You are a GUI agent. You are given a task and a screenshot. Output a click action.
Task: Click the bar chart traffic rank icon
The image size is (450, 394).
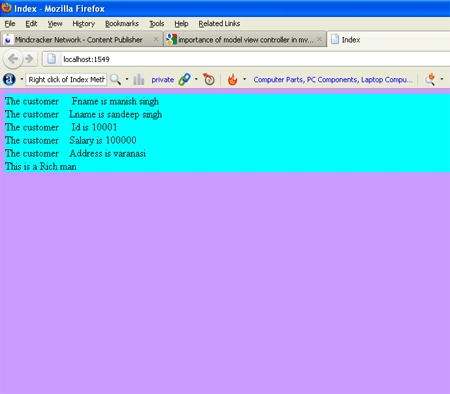click(x=139, y=79)
